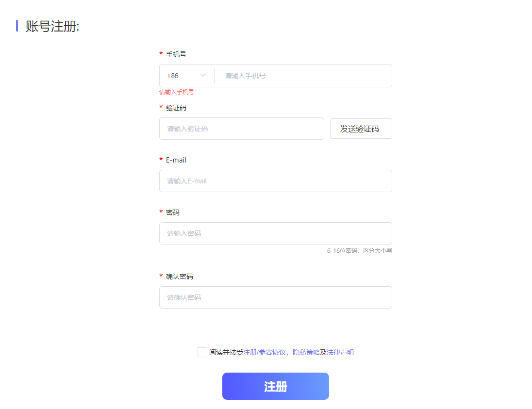This screenshot has width=532, height=409.
Task: Open the 注册/参赛协议 link
Action: point(265,352)
